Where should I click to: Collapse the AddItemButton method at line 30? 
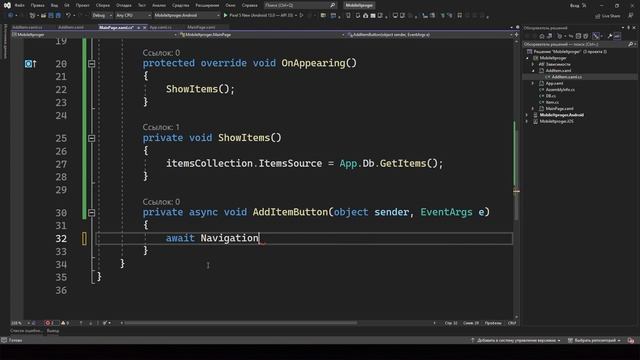pyautogui.click(x=91, y=213)
